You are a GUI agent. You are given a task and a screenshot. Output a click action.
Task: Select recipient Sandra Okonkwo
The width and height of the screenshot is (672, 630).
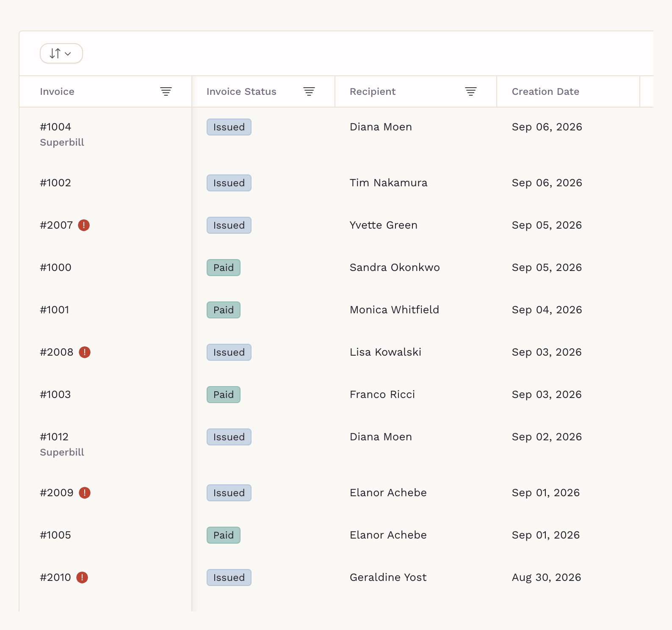395,268
